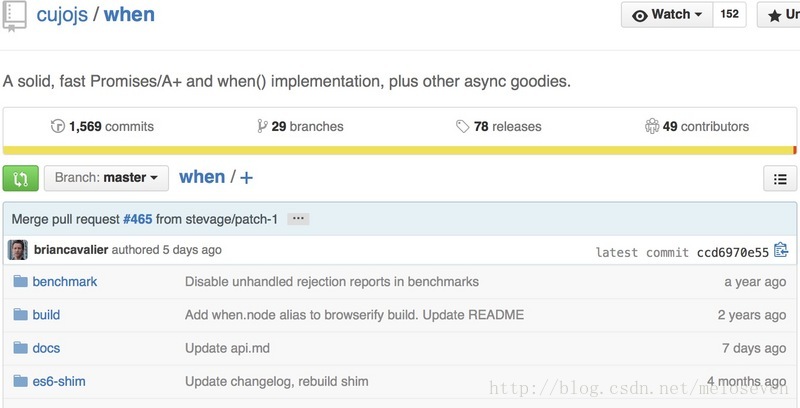The height and width of the screenshot is (408, 800).
Task: Click the repository book icon
Action: [x=14, y=15]
